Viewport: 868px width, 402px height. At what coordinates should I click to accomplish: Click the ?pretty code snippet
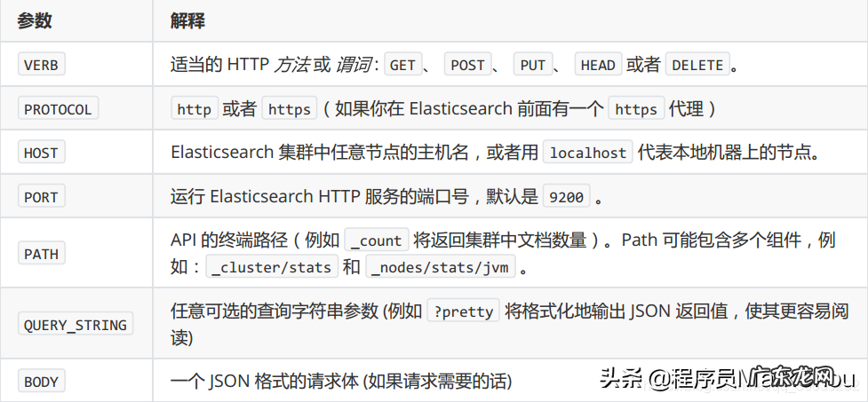[x=464, y=311]
